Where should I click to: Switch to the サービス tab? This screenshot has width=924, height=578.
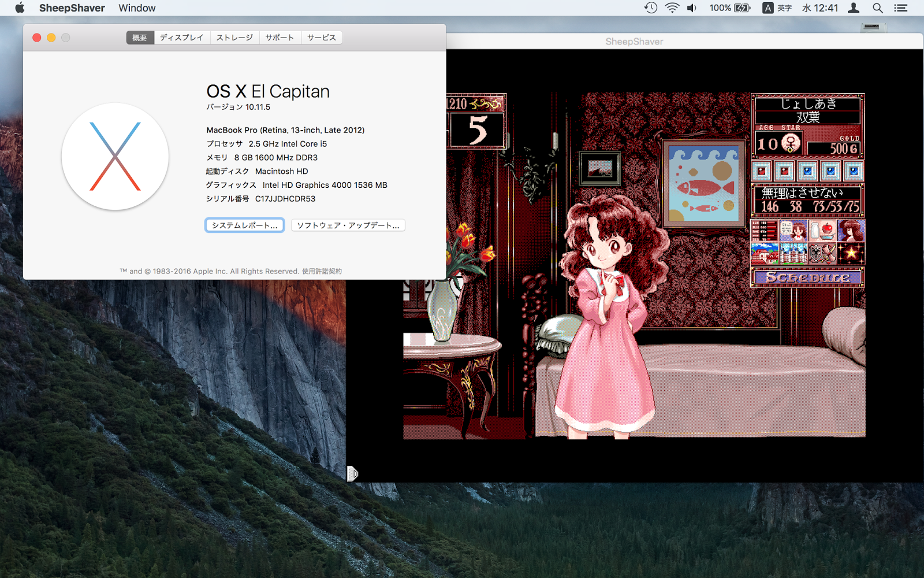pos(322,38)
